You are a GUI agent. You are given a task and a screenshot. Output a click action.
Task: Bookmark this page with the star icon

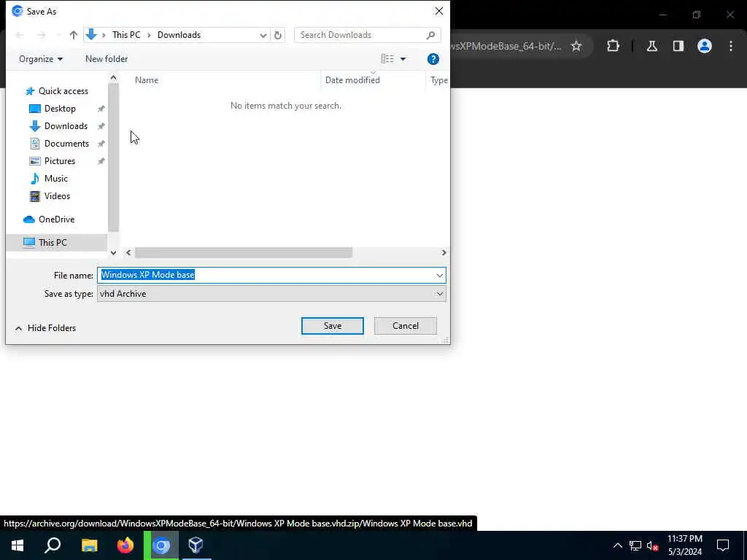tap(576, 46)
